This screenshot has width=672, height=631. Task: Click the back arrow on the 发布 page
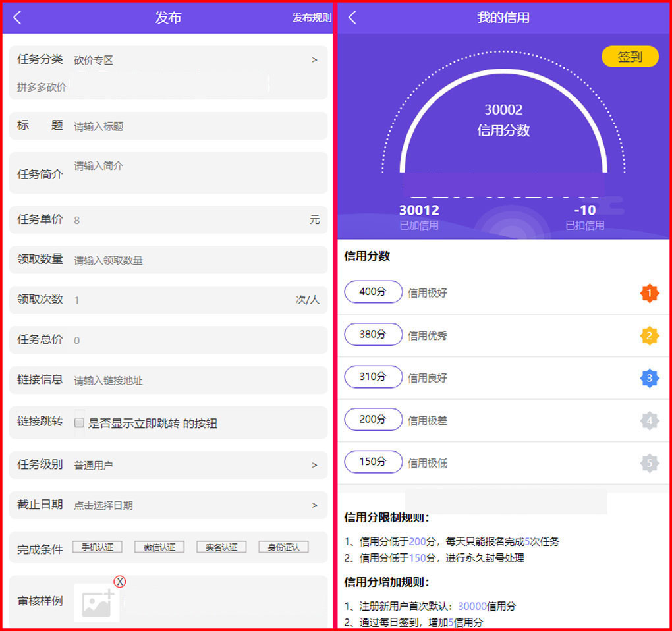point(17,17)
